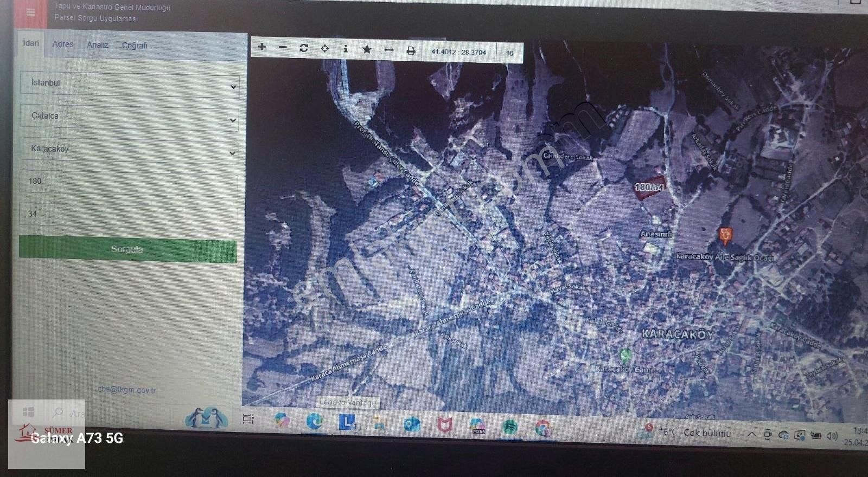The width and height of the screenshot is (868, 477).
Task: Click the volume speaker icon in the system tray
Action: tap(832, 436)
